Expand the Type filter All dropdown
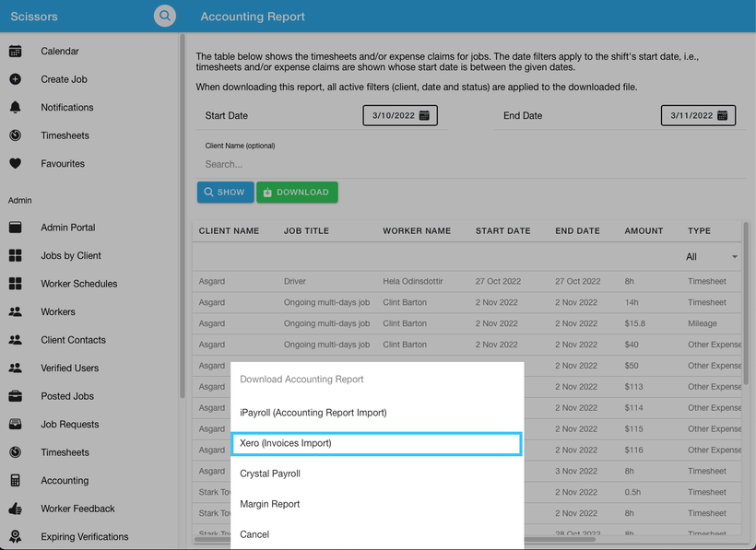 coord(712,257)
